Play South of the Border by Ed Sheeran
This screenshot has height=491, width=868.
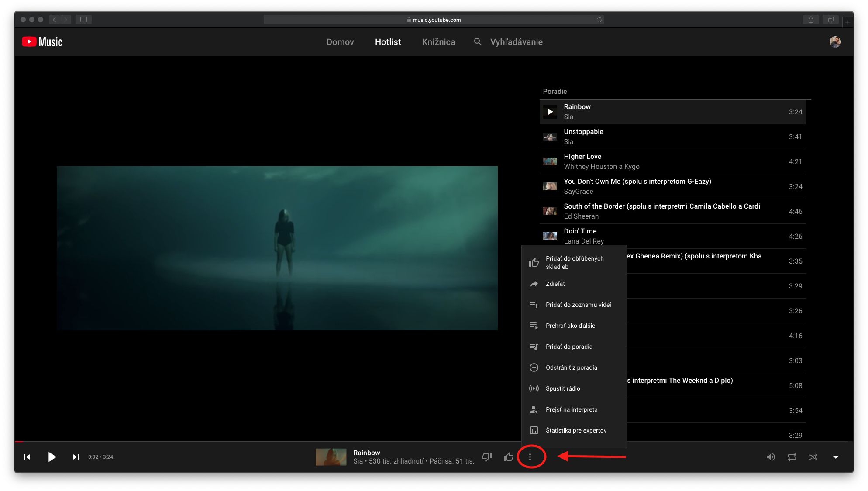(672, 211)
